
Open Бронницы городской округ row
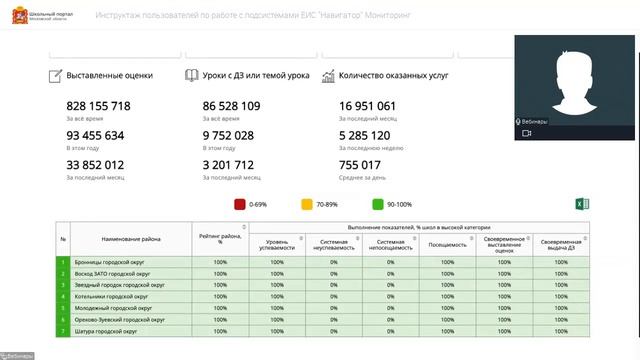click(323, 262)
